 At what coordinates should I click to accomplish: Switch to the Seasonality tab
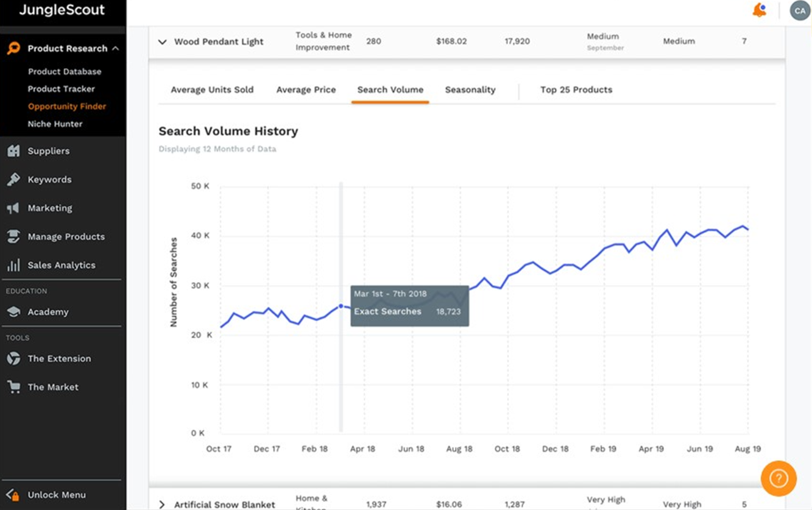pos(470,90)
